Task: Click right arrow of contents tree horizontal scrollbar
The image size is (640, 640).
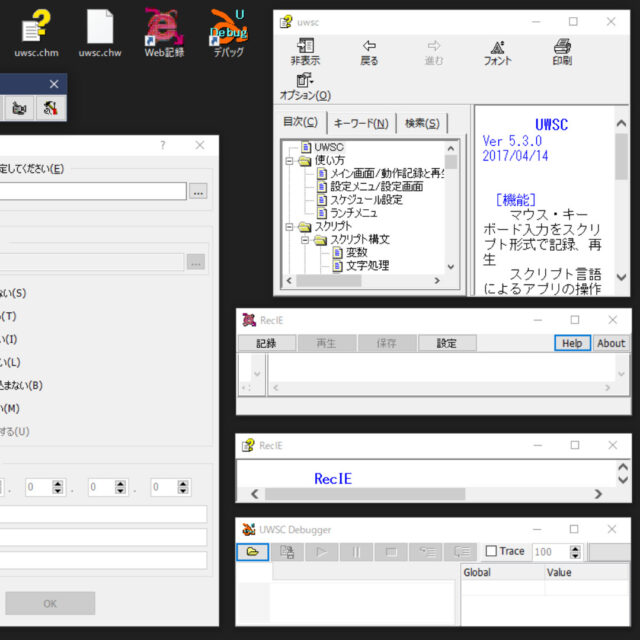Action: [437, 281]
